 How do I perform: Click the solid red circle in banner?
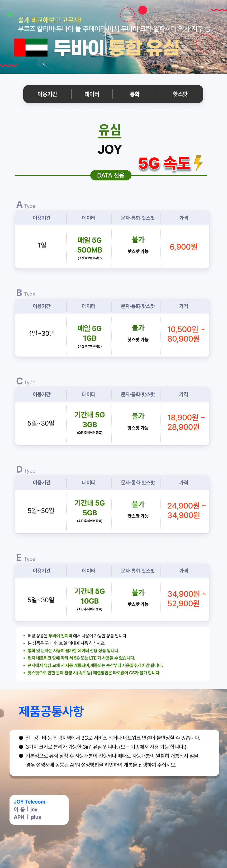143,11
